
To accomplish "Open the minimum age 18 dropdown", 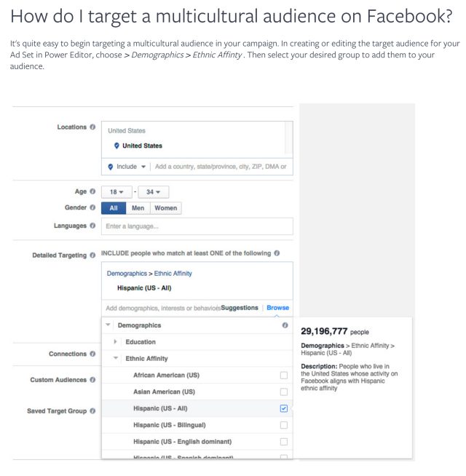I will coord(116,192).
